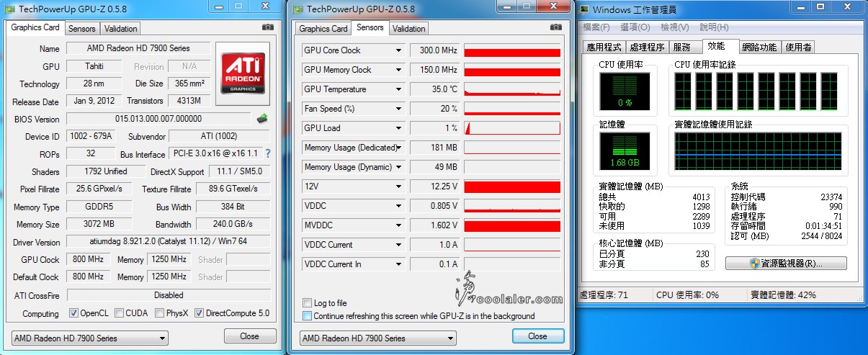Viewport: 868px width, 355px height.
Task: Enable the Log to file checkbox
Action: [308, 303]
